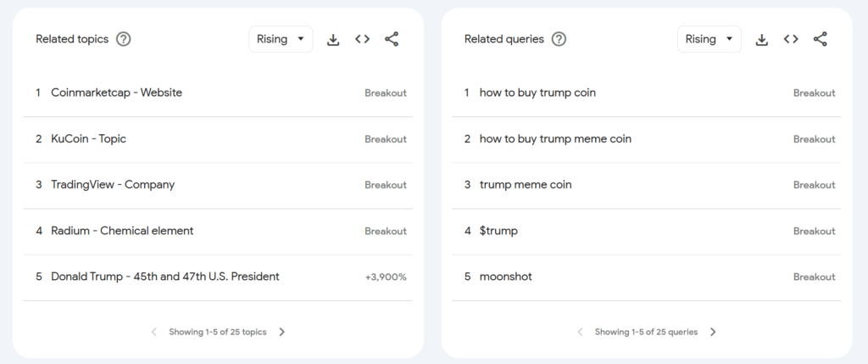Go to next page of topics

coord(282,332)
